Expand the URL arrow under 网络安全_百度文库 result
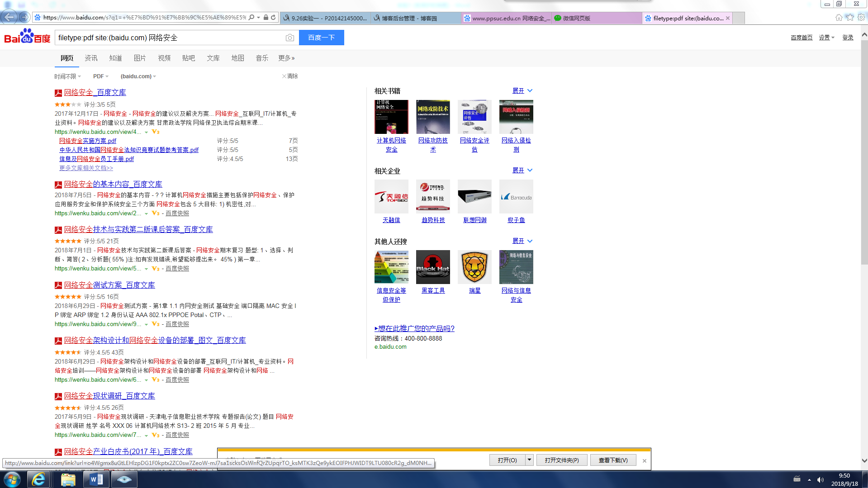The image size is (868, 488). 146,132
